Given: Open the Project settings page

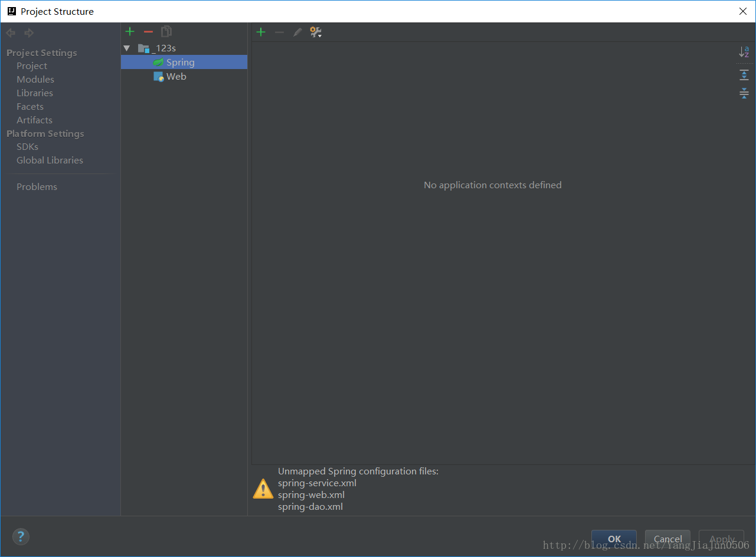Looking at the screenshot, I should pos(32,65).
